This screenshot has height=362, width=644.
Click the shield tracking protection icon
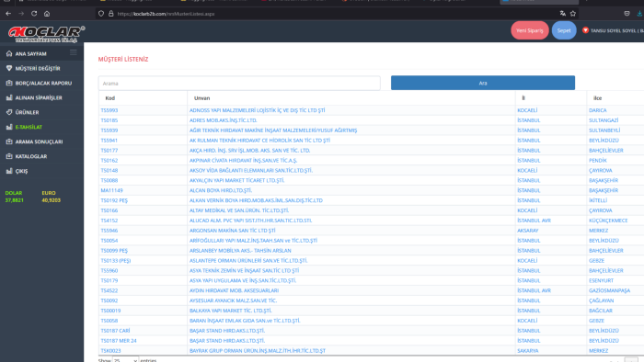point(101,14)
